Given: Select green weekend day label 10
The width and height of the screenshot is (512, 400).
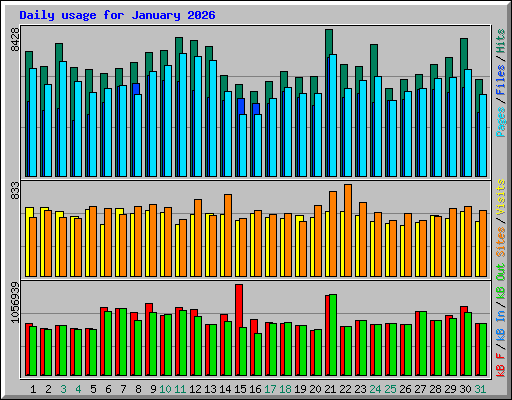Looking at the screenshot, I should 165,389.
